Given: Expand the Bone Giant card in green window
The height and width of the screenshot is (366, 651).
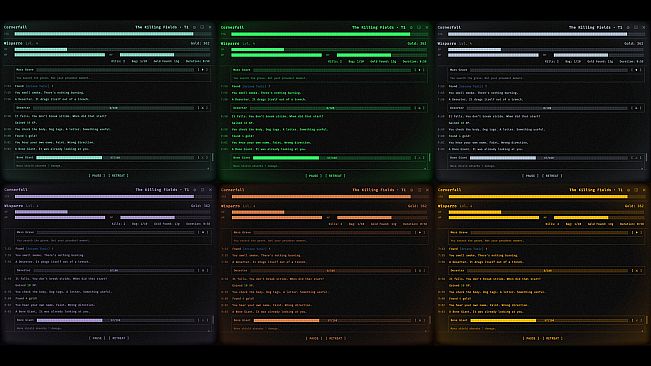Looking at the screenshot, I should click(x=419, y=158).
